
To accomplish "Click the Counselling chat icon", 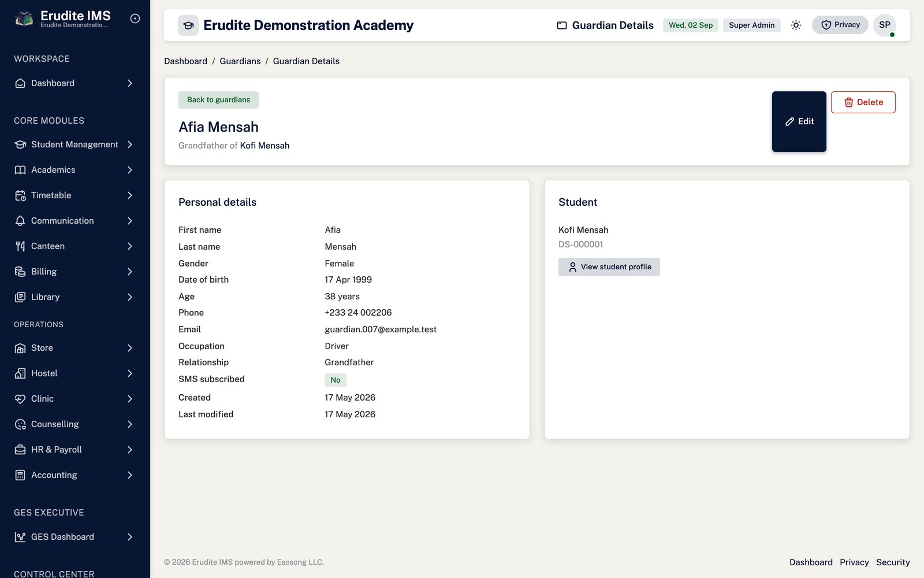I will click(20, 424).
